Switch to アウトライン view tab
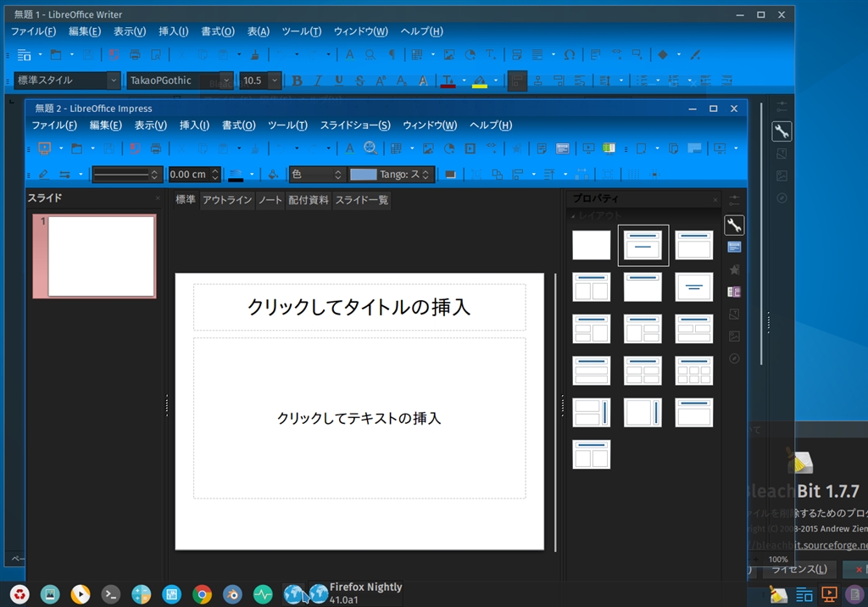 227,200
